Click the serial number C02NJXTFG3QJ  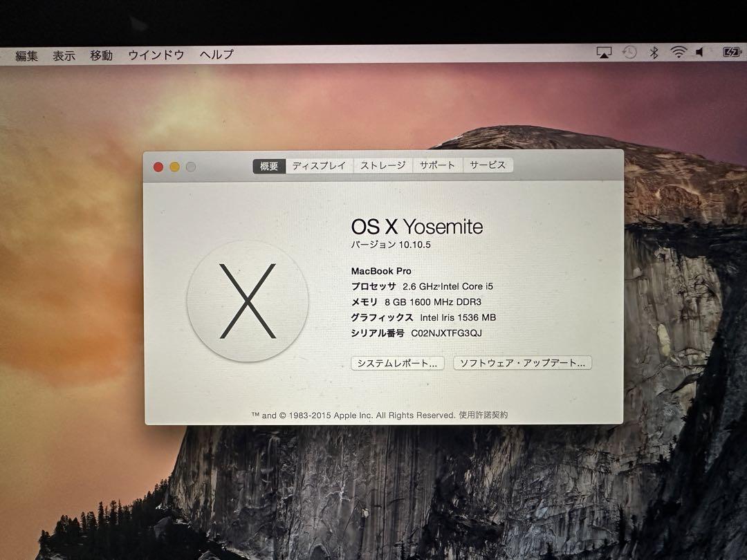tap(446, 333)
